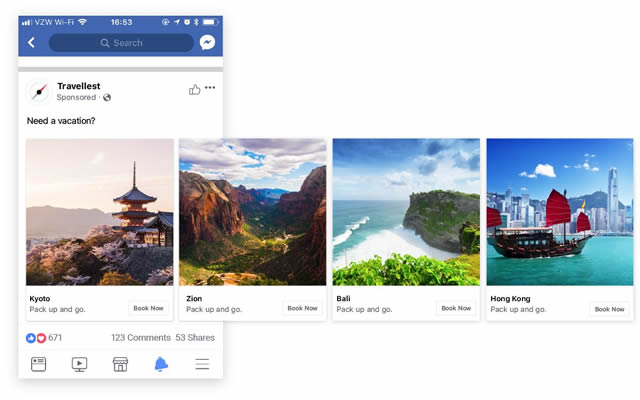Open the News Feed tab icon
The width and height of the screenshot is (640, 400).
(x=39, y=364)
